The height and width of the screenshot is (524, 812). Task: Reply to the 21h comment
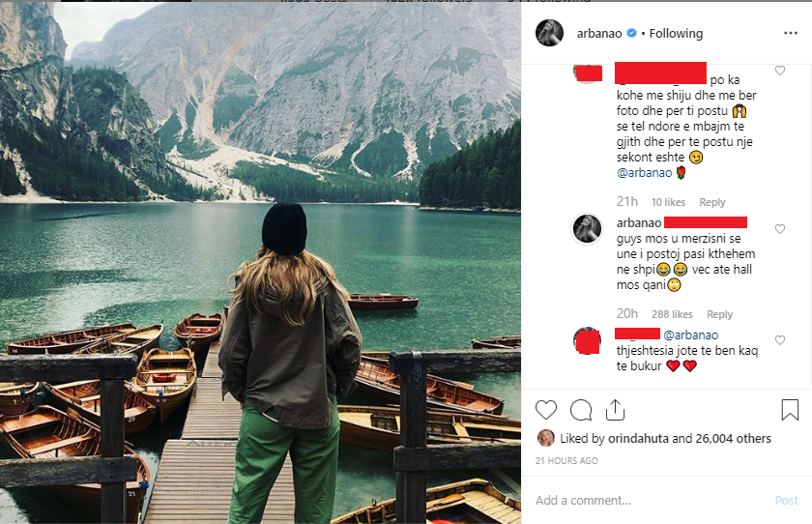tap(712, 202)
